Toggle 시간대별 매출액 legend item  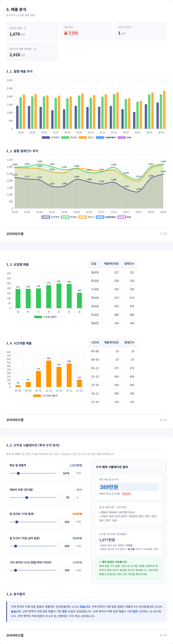(45, 396)
